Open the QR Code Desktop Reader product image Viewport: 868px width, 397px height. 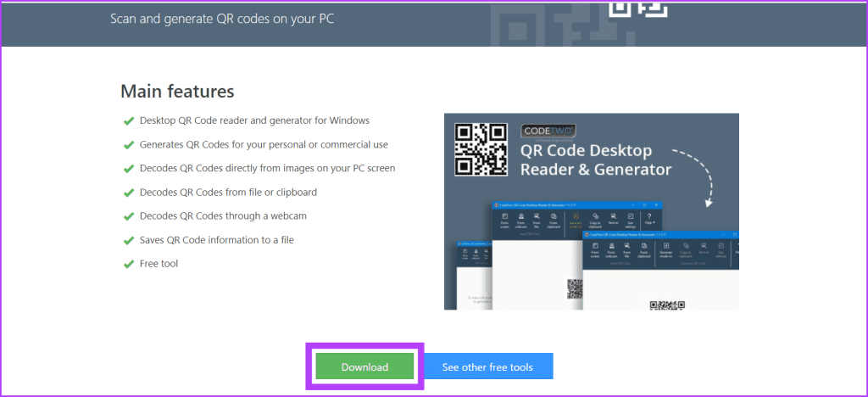[591, 211]
